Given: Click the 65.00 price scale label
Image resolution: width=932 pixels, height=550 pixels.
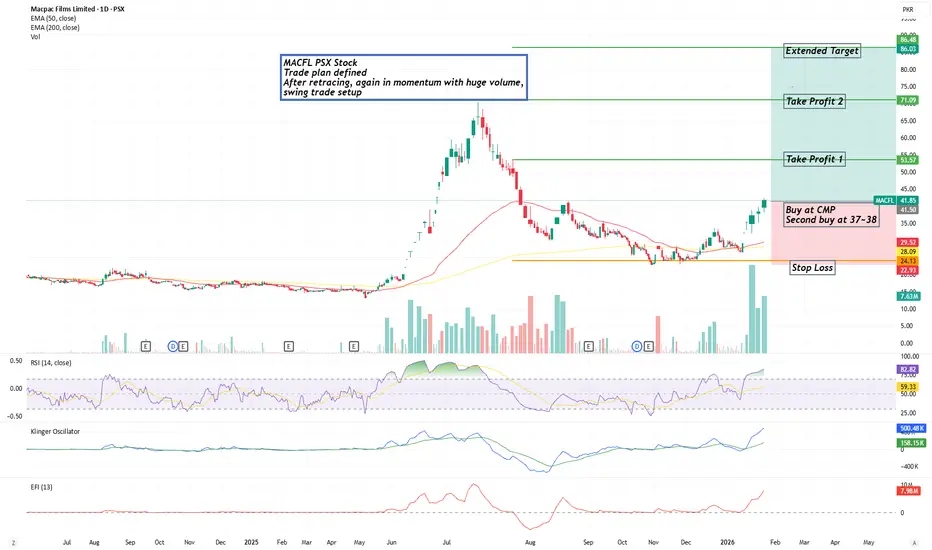Looking at the screenshot, I should pyautogui.click(x=908, y=121).
